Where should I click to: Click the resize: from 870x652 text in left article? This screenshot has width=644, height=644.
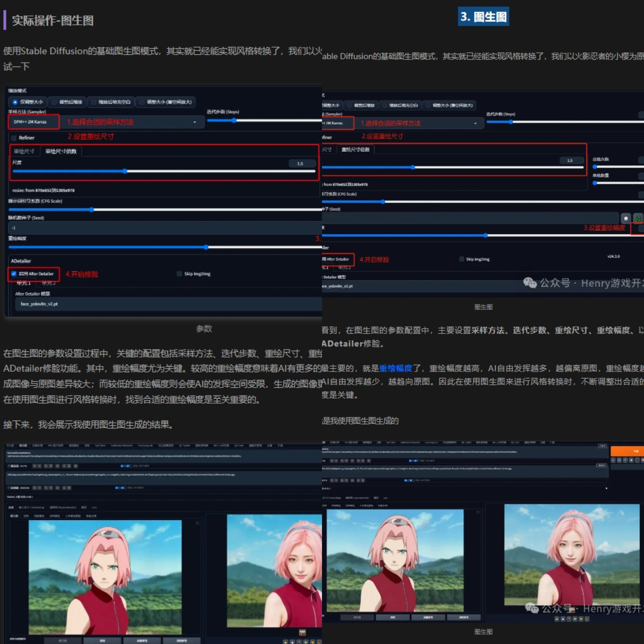(43, 190)
